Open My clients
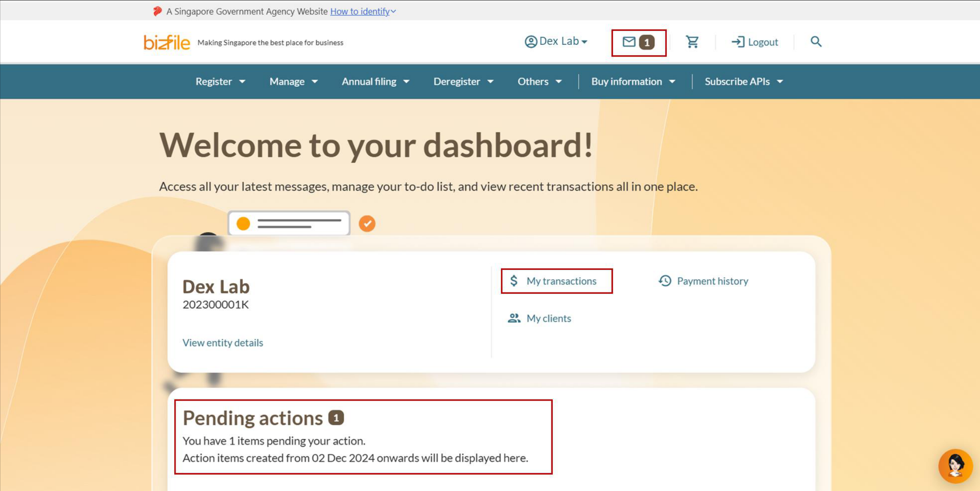Image resolution: width=980 pixels, height=491 pixels. pos(539,318)
